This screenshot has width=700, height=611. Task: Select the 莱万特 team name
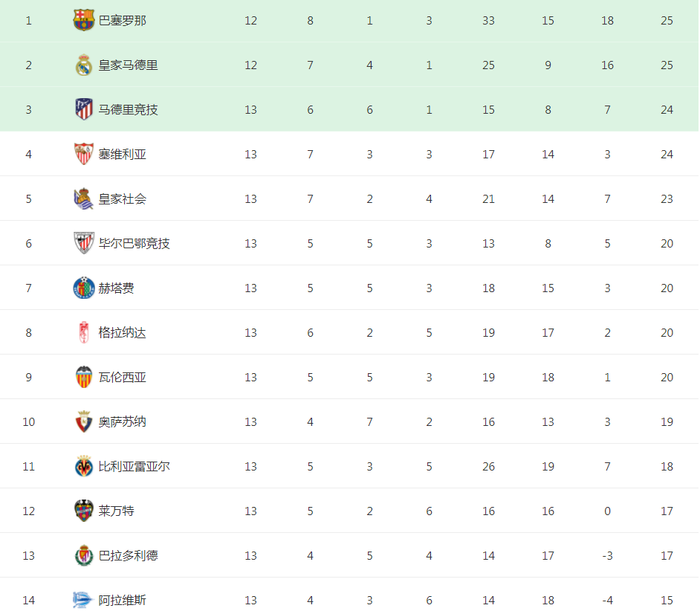[x=116, y=511]
